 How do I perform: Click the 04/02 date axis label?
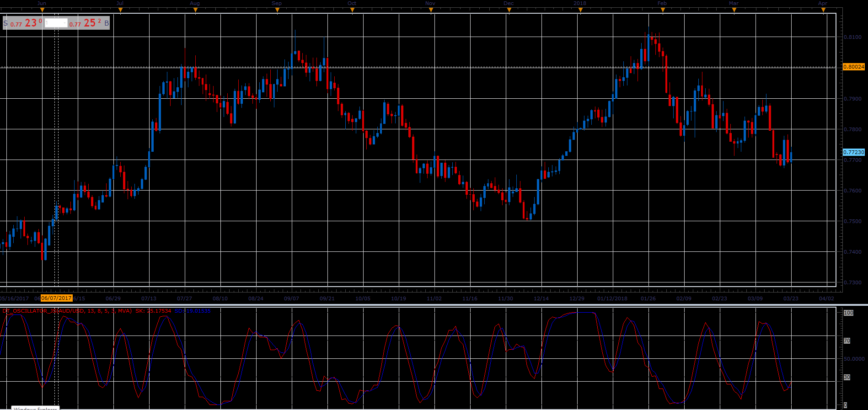(x=826, y=298)
